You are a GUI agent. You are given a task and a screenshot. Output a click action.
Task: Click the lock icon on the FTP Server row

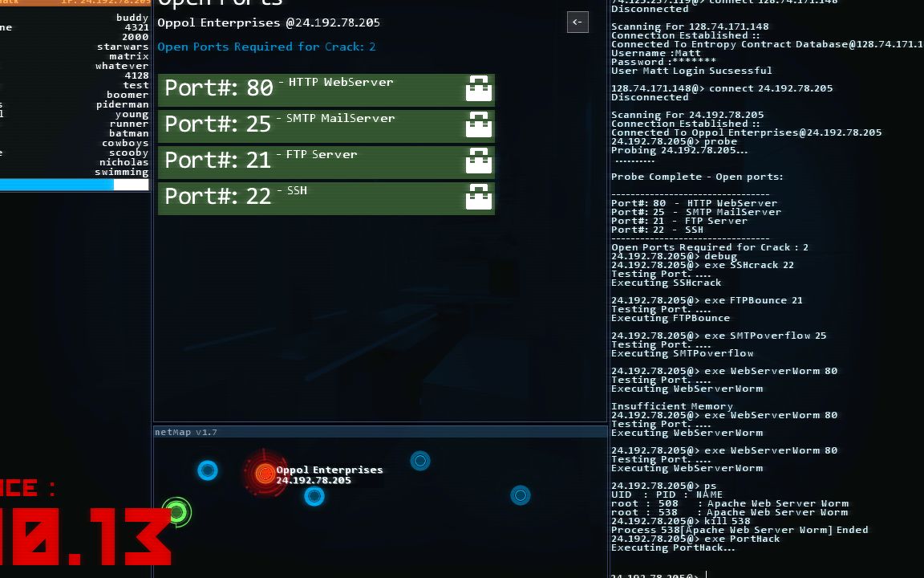479,161
